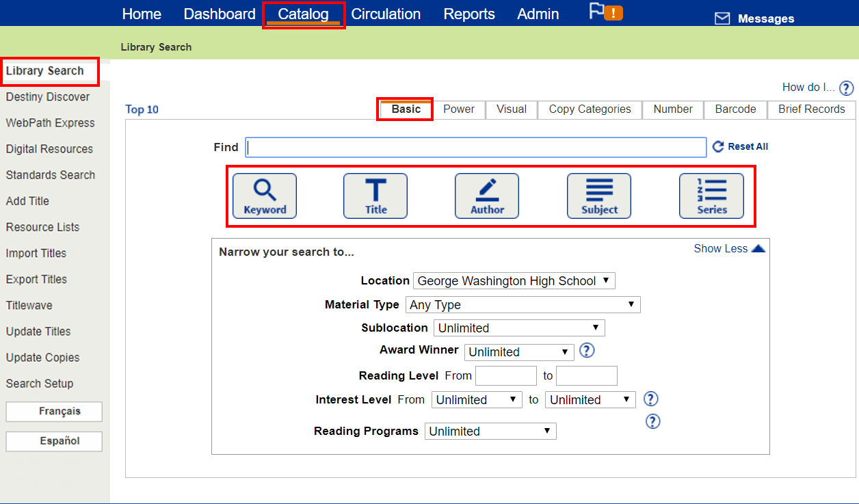
Task: Switch to the Power search tab
Action: pos(459,109)
